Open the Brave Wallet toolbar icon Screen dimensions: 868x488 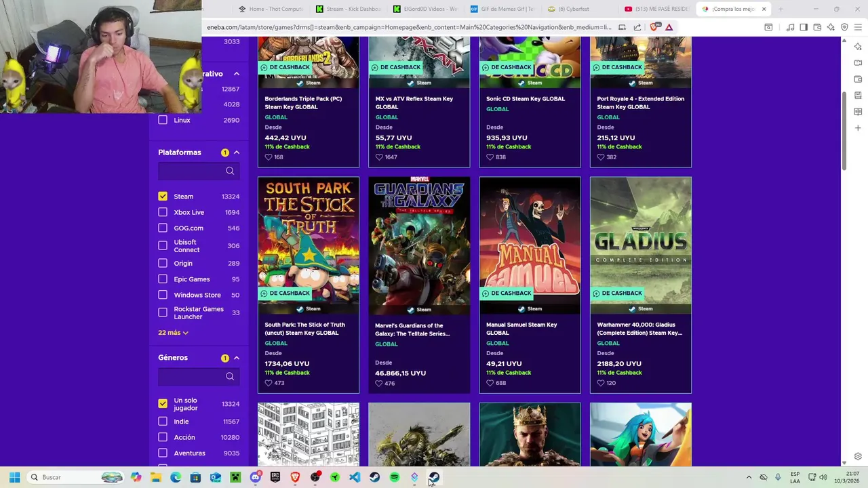[x=817, y=27]
